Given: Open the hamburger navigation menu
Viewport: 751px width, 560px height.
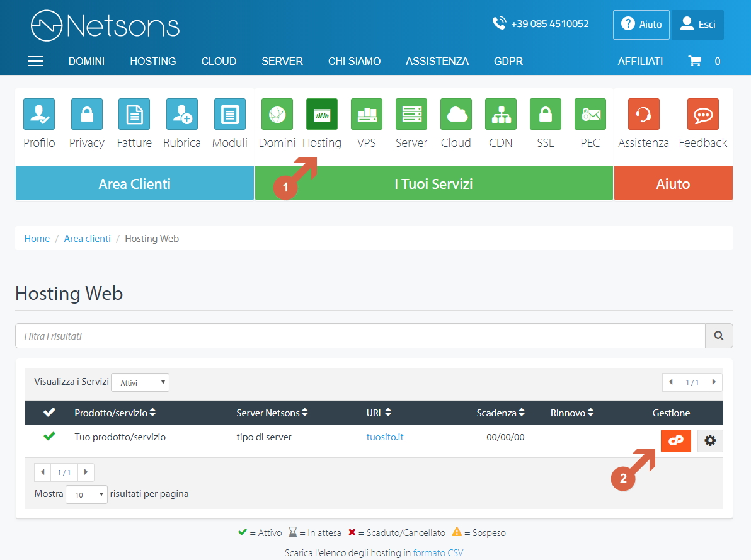Looking at the screenshot, I should pyautogui.click(x=35, y=61).
